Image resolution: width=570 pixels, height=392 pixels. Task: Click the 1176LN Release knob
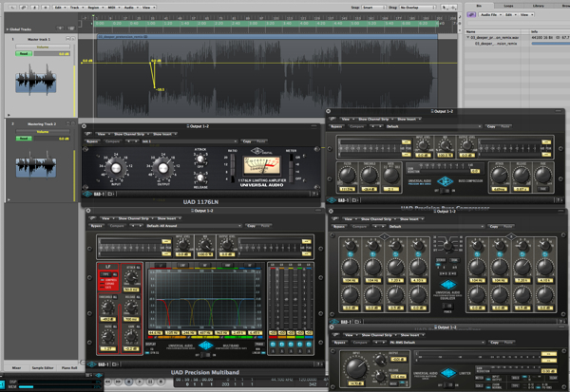click(x=199, y=177)
